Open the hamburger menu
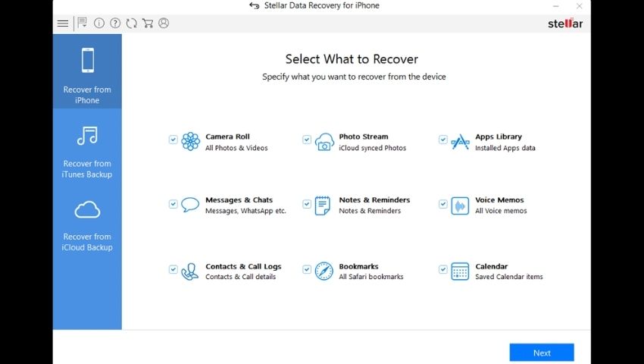The height and width of the screenshot is (364, 644). click(63, 24)
